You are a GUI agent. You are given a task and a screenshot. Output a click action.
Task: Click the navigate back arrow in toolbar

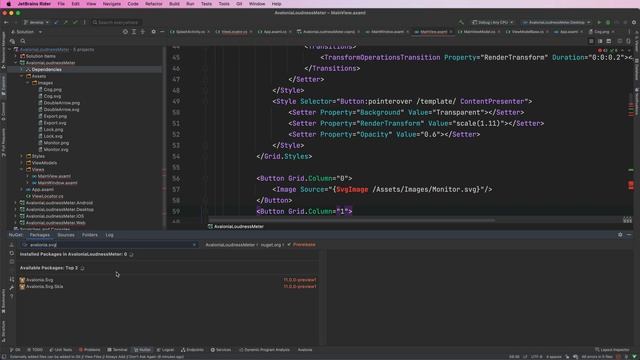[x=6, y=22]
